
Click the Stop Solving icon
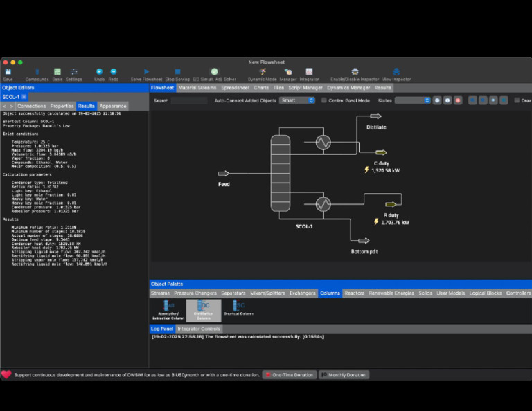point(177,71)
